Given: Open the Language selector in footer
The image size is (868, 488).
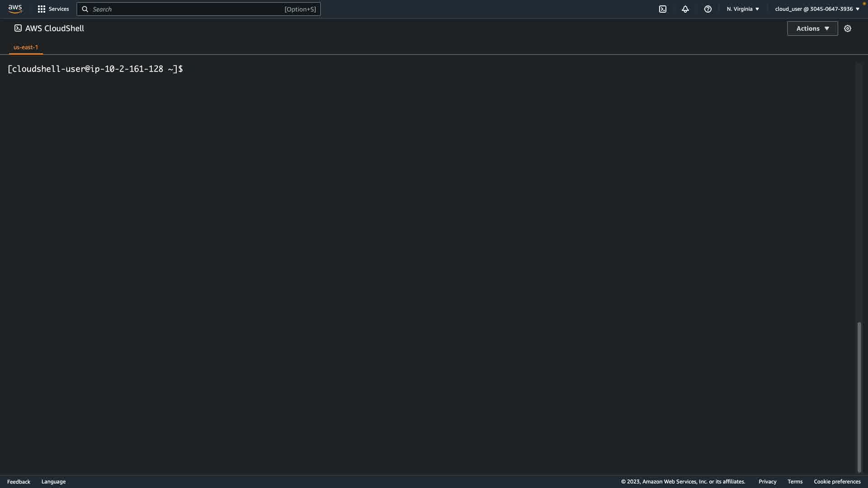Looking at the screenshot, I should [53, 482].
